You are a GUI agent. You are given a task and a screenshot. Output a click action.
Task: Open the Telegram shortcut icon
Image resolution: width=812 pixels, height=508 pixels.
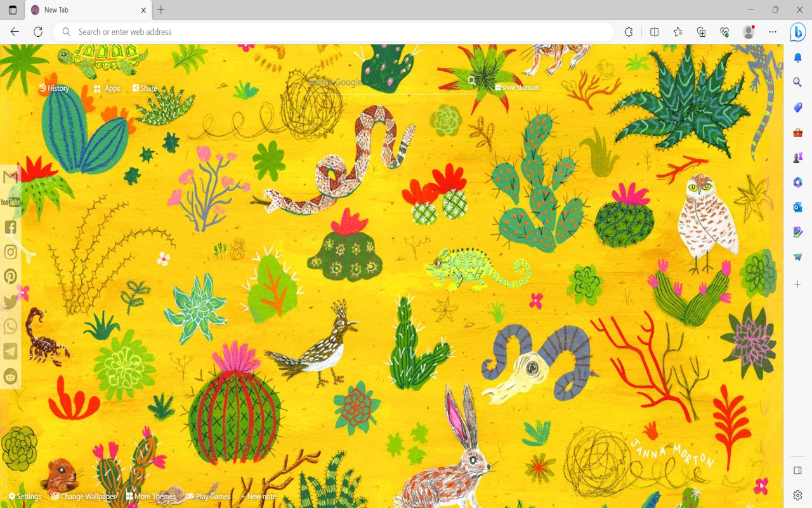pyautogui.click(x=11, y=351)
